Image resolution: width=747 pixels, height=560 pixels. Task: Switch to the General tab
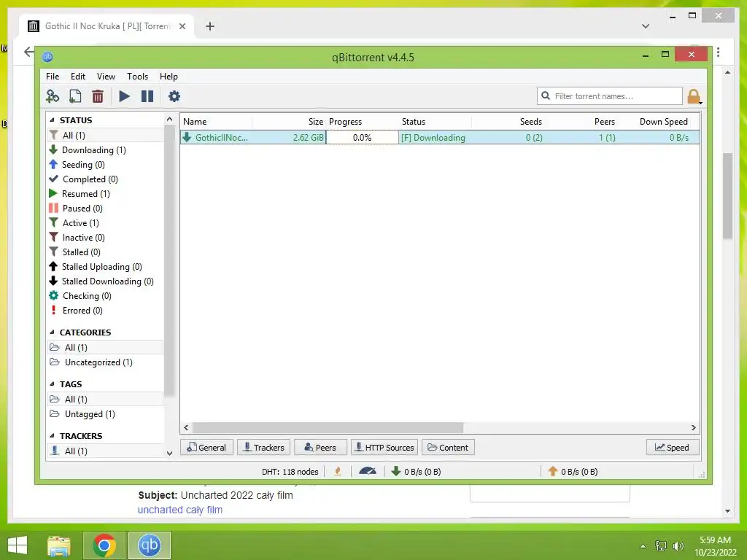pyautogui.click(x=206, y=448)
